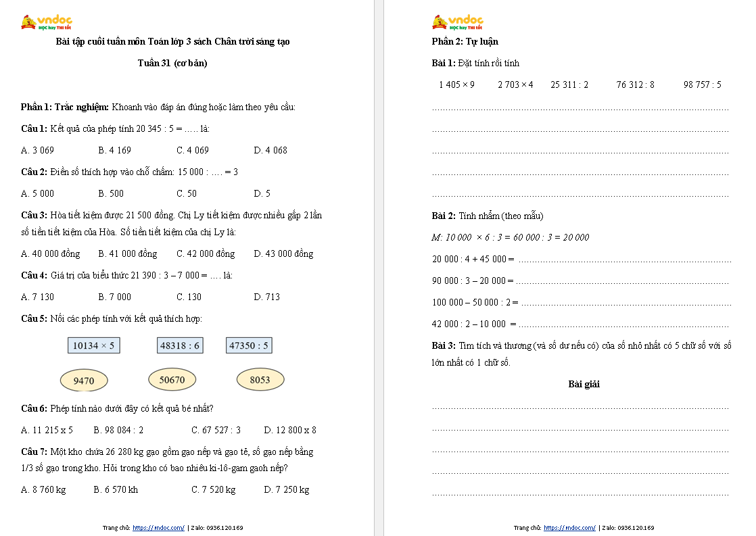
Task: Click the box labeled 48318 : 6
Action: pos(180,345)
